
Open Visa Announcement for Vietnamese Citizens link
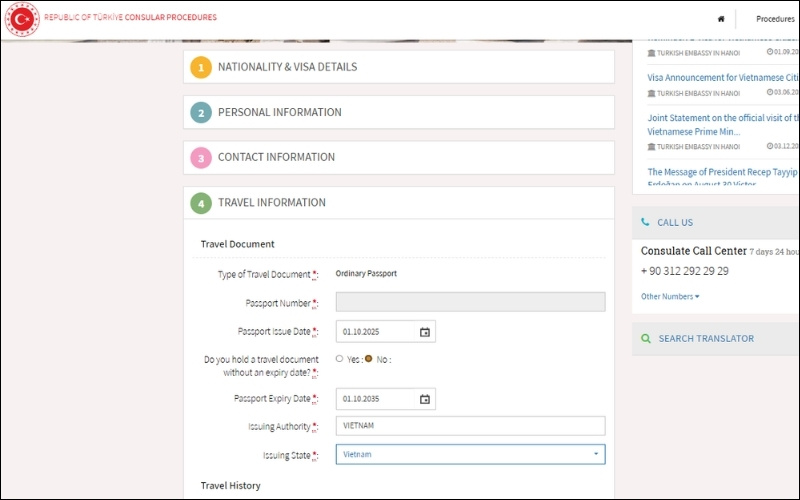click(722, 77)
